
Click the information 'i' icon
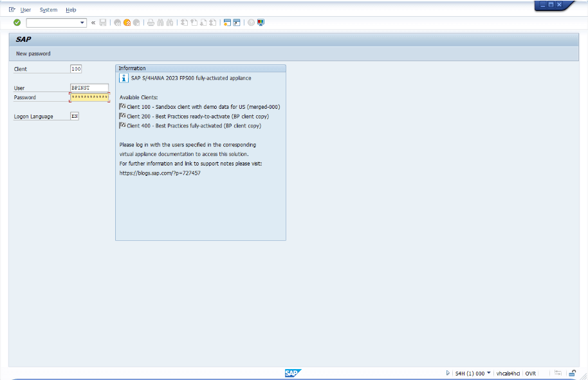point(124,78)
